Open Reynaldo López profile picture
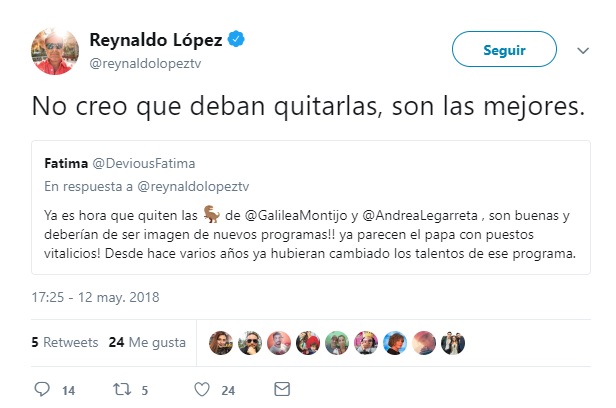This screenshot has height=408, width=616. pyautogui.click(x=56, y=51)
